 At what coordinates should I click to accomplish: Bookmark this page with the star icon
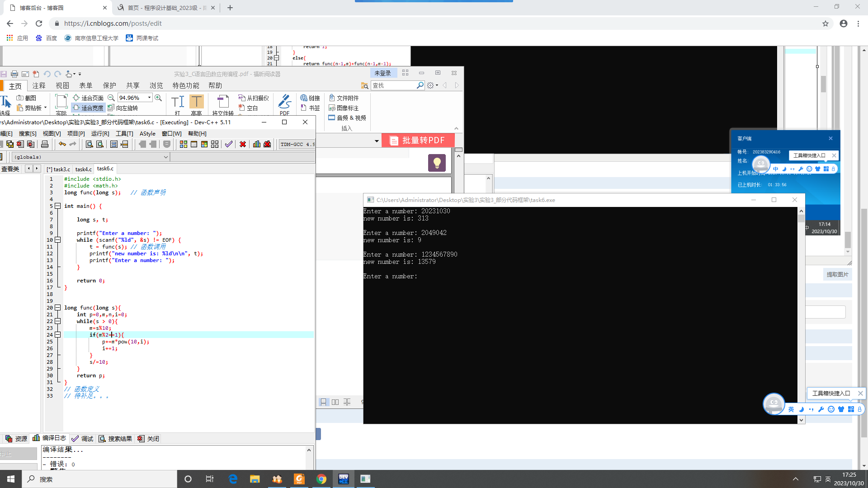pyautogui.click(x=826, y=23)
